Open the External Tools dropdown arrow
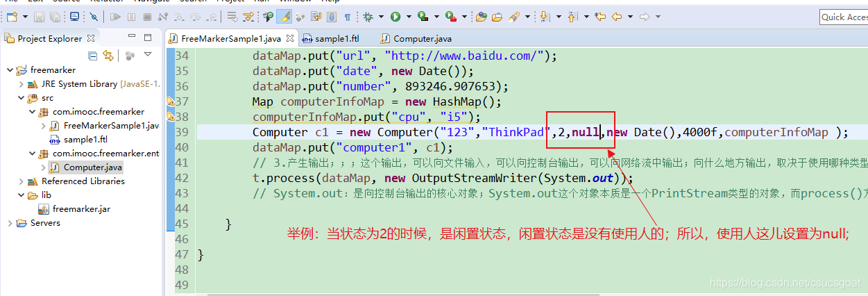Screen dimensions: 868x296 point(464,17)
